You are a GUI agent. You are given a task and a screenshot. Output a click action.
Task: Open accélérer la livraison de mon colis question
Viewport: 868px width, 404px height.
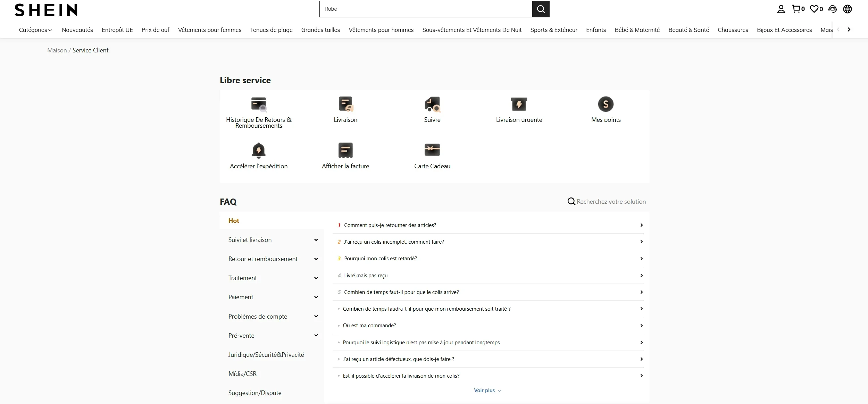(x=488, y=376)
